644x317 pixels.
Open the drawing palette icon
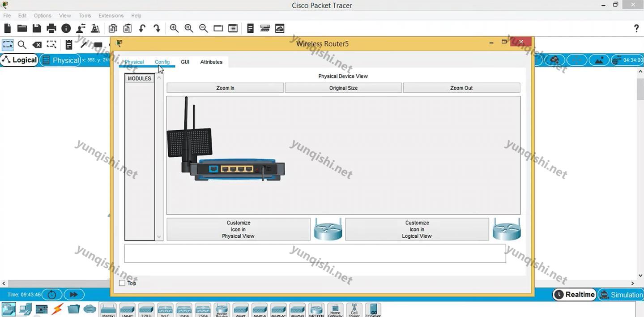[x=218, y=28]
